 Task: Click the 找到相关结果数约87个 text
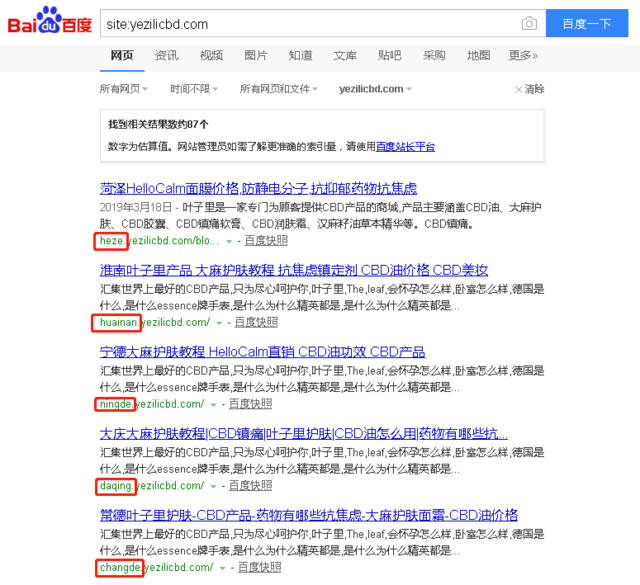tap(158, 125)
